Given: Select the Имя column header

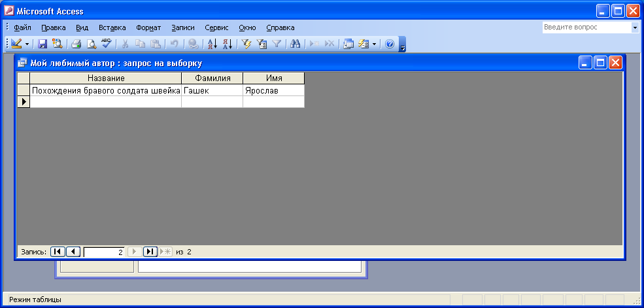Looking at the screenshot, I should [274, 78].
